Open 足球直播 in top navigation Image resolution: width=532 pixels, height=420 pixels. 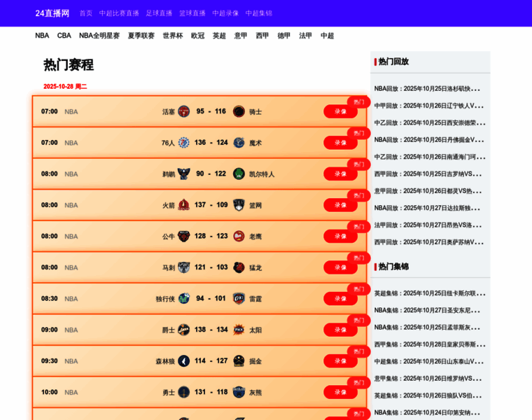tap(159, 13)
